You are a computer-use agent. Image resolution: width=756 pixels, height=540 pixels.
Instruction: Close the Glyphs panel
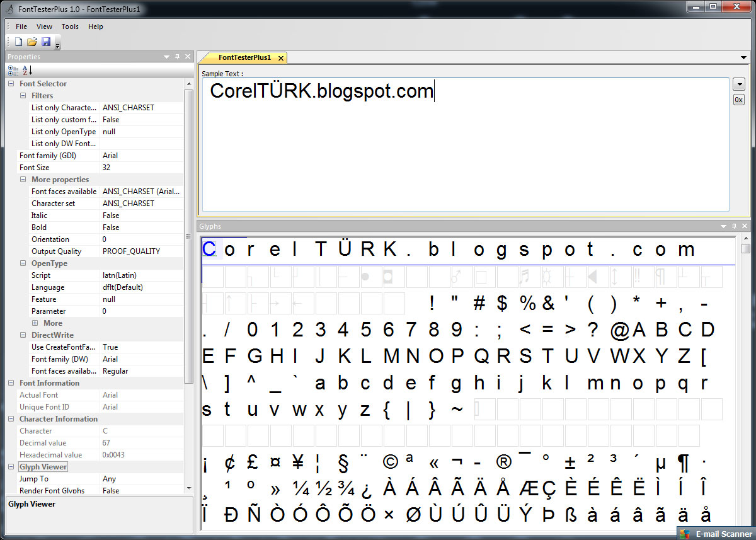(745, 226)
